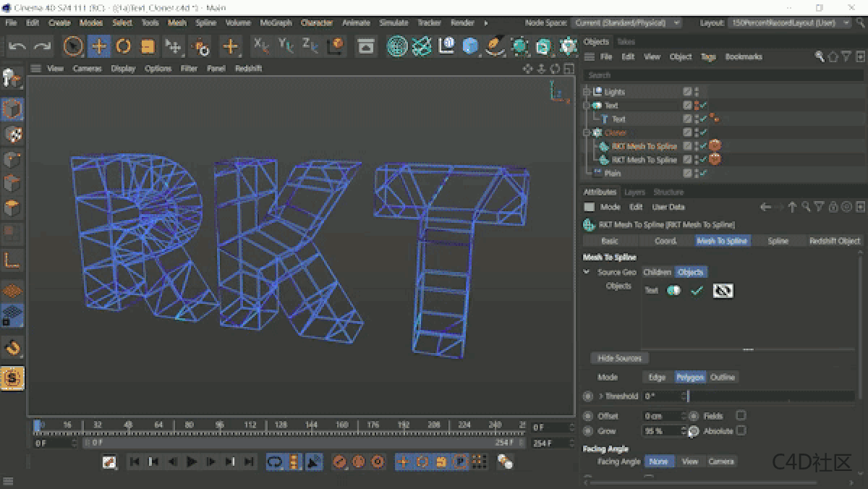868x489 pixels.
Task: Click the Hide Sources button
Action: (619, 357)
